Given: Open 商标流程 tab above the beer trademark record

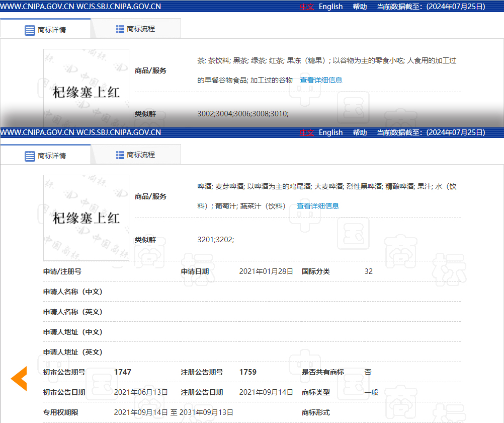Looking at the screenshot, I should coord(136,155).
